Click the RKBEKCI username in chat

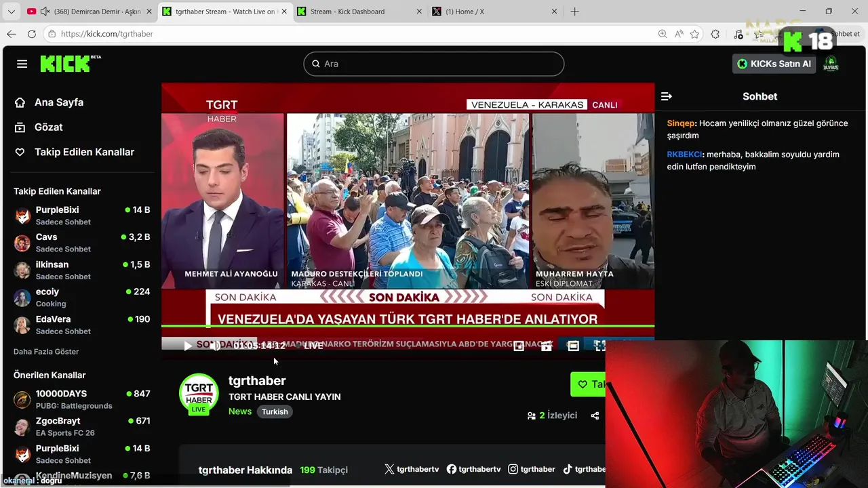pyautogui.click(x=684, y=155)
